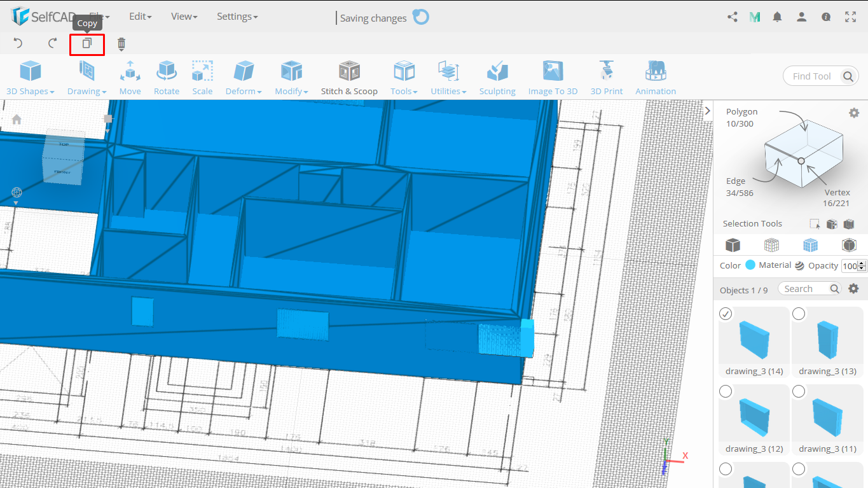
Task: Reset view with the home icon
Action: [17, 119]
